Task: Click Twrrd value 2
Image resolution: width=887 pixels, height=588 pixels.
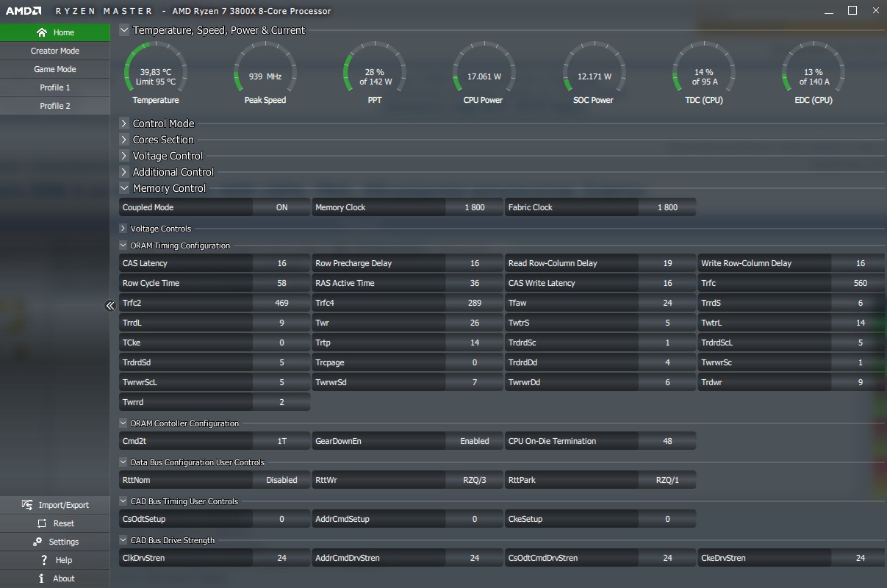Action: [x=281, y=402]
